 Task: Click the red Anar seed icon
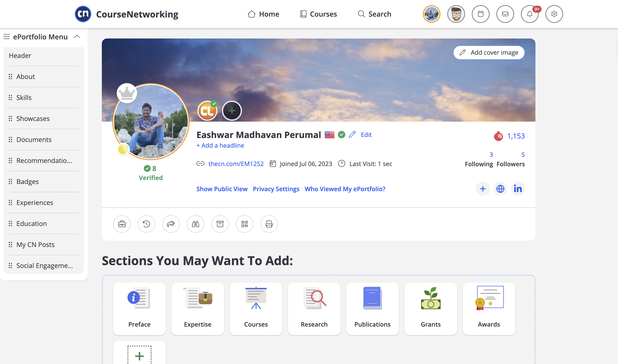[x=498, y=136]
